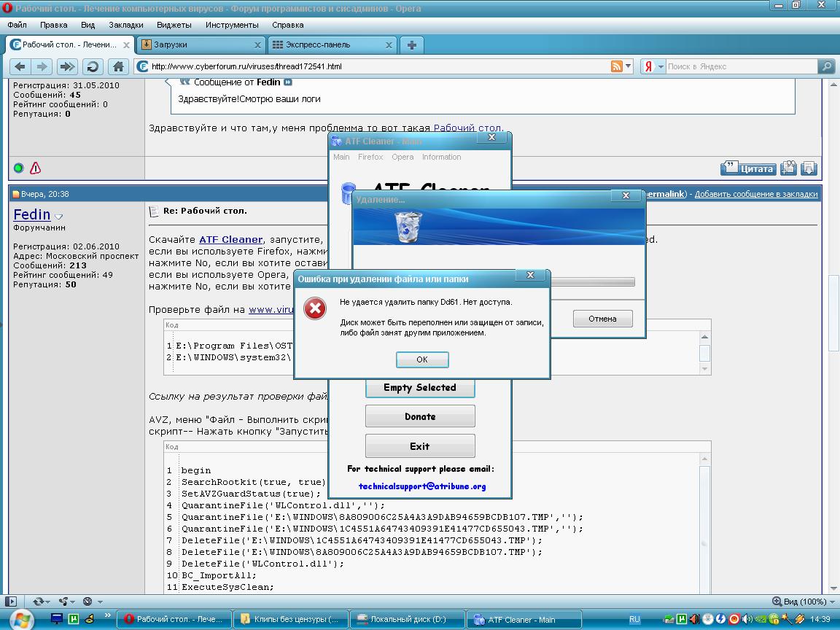This screenshot has width=840, height=630.
Task: Click the red error X icon
Action: point(315,308)
